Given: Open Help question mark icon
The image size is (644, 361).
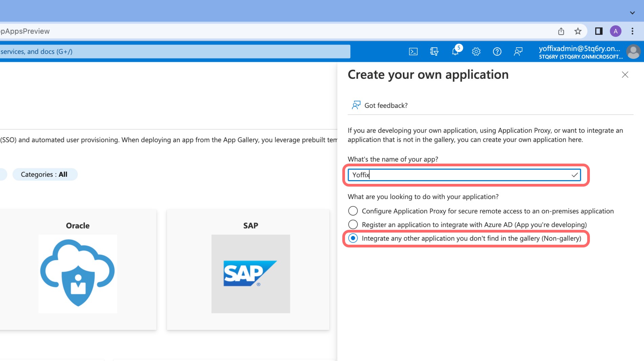Looking at the screenshot, I should coord(497,51).
